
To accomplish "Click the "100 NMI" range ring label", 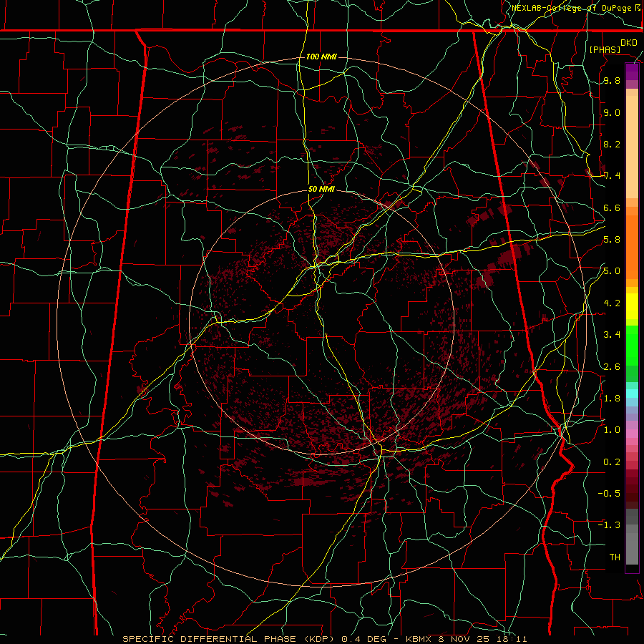I will click(x=321, y=57).
